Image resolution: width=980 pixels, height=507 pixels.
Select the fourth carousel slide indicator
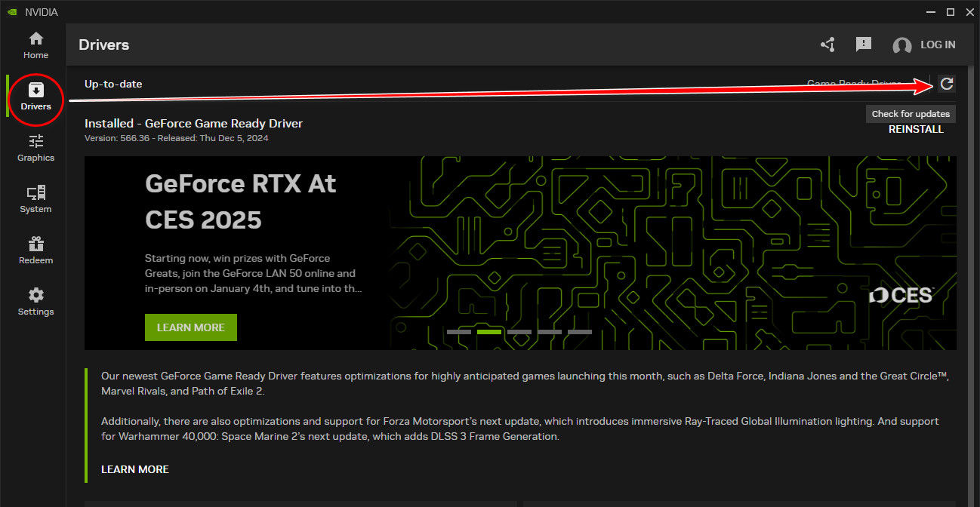(550, 332)
